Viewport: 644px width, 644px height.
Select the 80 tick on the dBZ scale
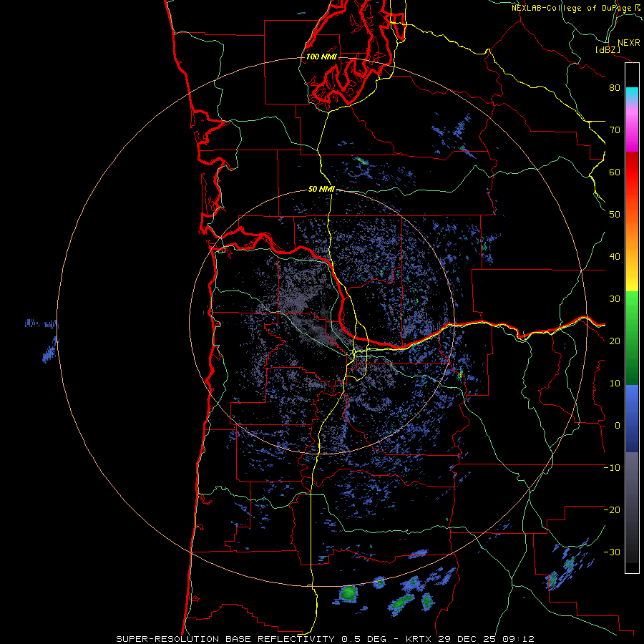tap(615, 87)
